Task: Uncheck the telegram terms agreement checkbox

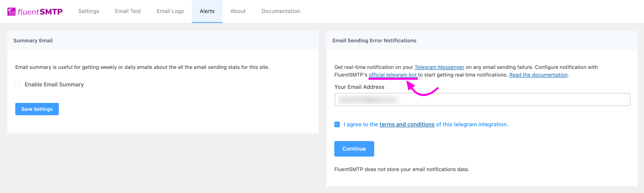Action: pos(337,124)
